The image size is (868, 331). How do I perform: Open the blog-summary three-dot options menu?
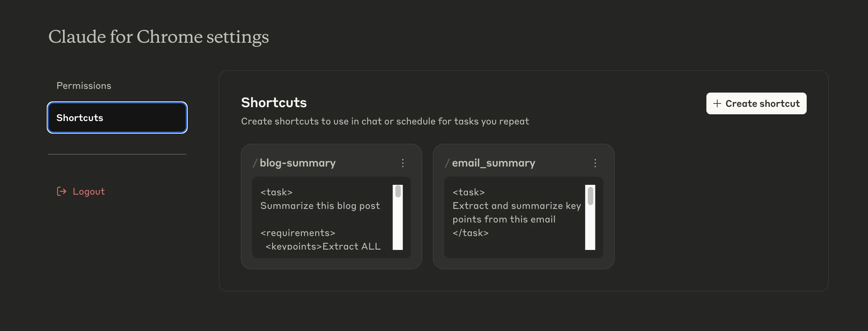402,163
